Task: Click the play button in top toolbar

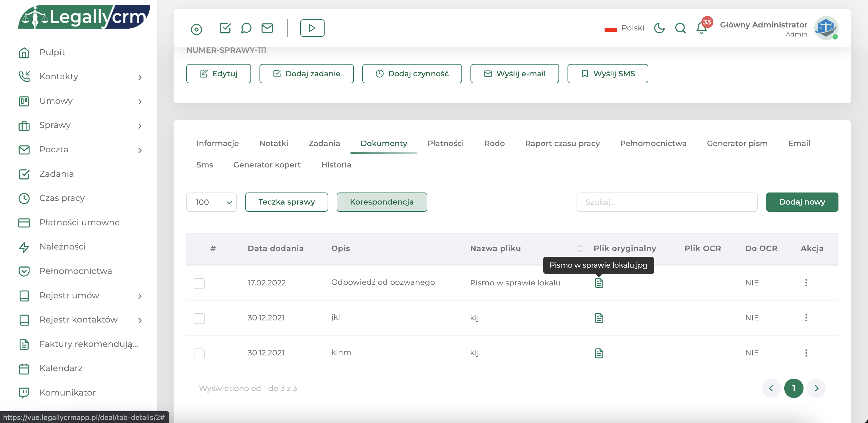Action: 312,28
